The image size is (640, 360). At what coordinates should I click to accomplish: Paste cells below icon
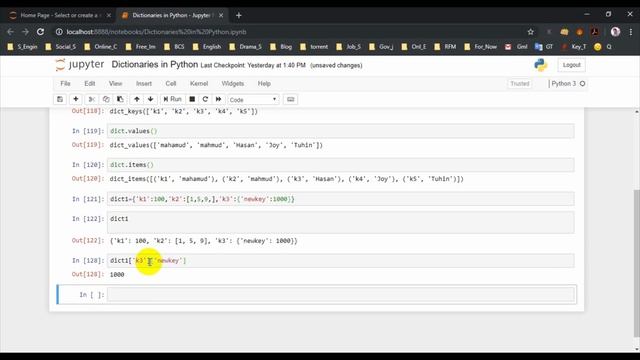120,99
